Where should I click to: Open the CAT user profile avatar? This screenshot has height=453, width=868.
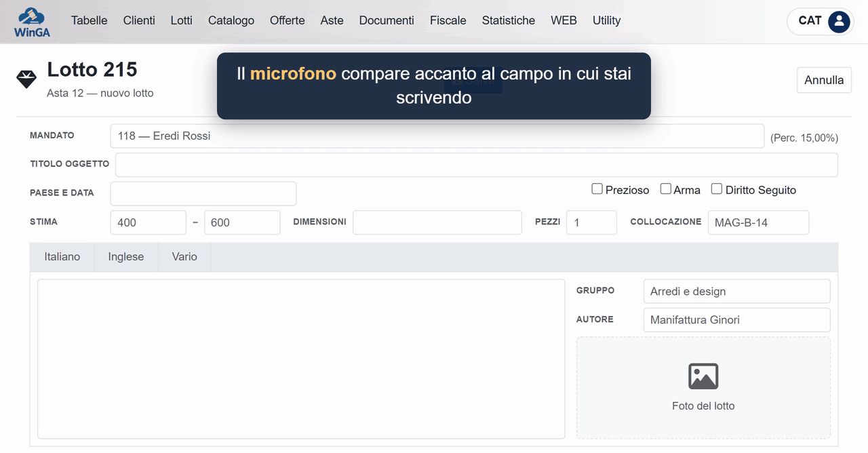pyautogui.click(x=839, y=21)
